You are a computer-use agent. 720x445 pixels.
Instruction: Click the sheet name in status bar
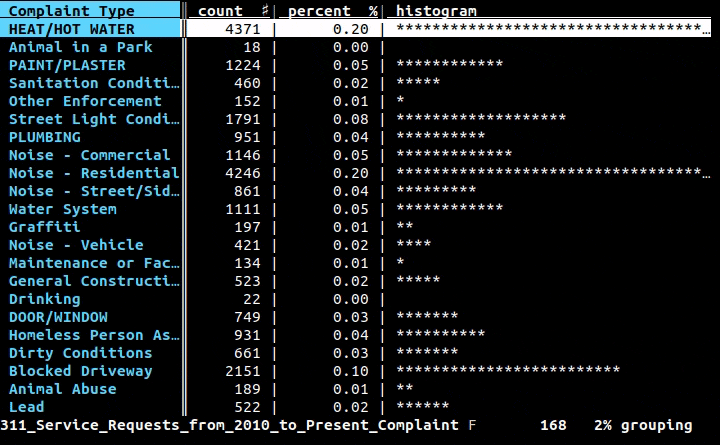pos(230,425)
